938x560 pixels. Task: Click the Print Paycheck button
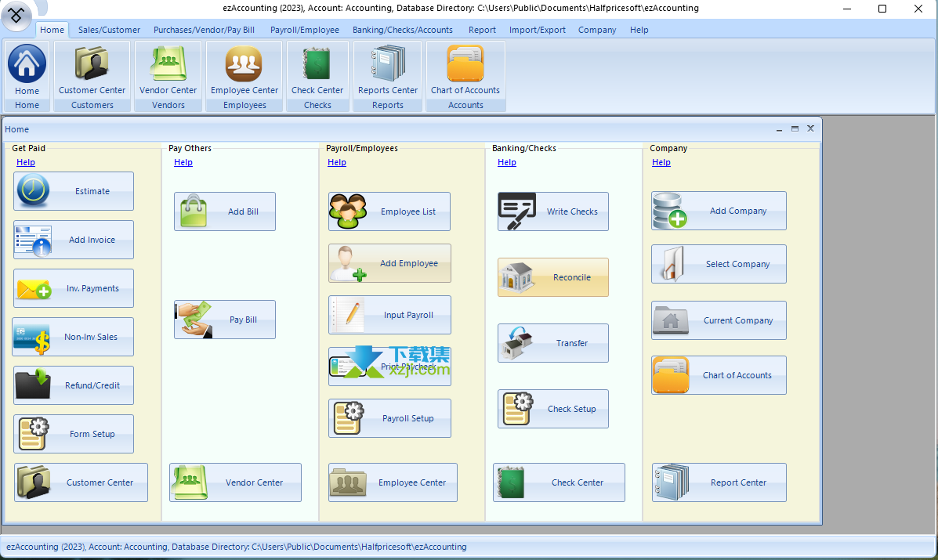[389, 367]
